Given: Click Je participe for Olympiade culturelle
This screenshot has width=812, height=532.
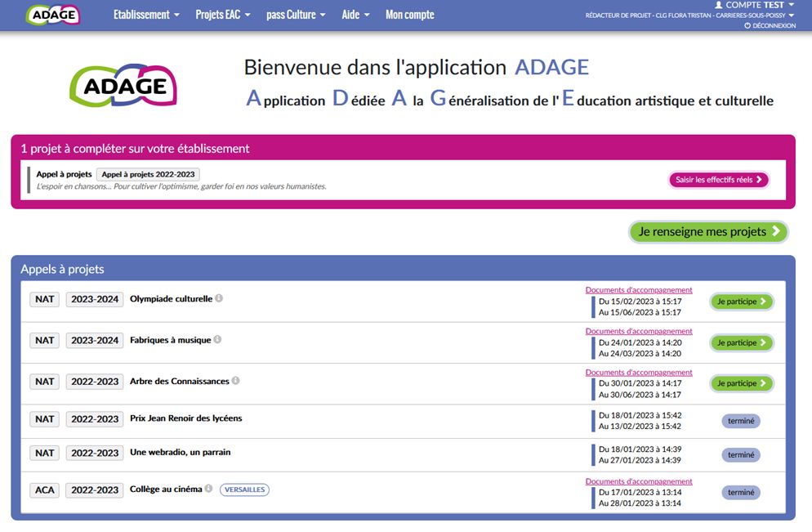Looking at the screenshot, I should 741,302.
